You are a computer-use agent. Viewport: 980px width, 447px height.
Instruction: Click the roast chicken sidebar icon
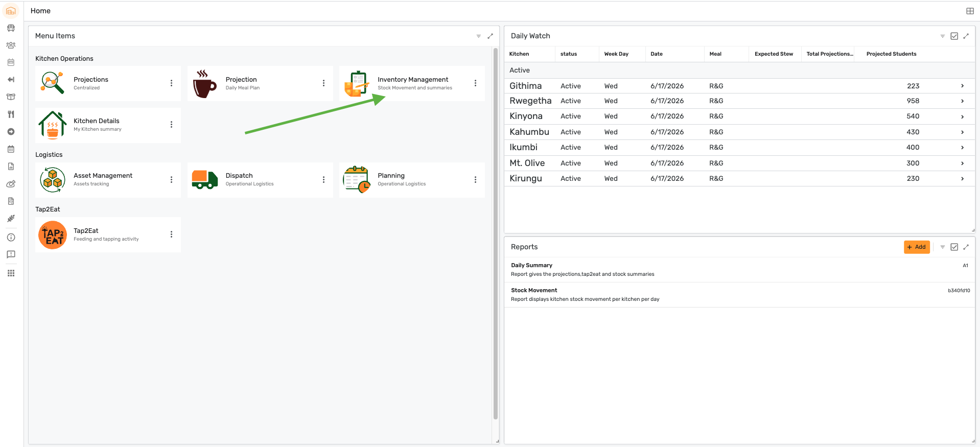coord(11,184)
